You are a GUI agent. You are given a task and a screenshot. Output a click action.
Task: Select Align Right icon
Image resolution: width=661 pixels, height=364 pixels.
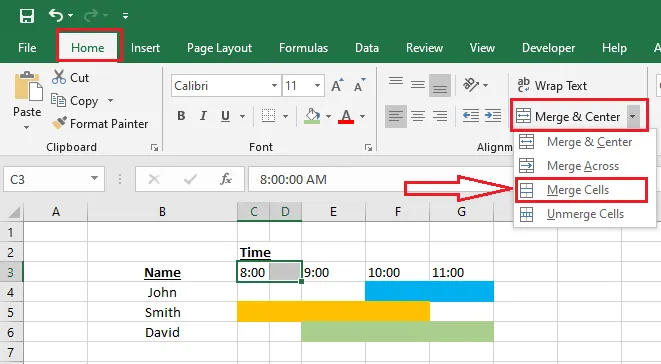tap(440, 116)
